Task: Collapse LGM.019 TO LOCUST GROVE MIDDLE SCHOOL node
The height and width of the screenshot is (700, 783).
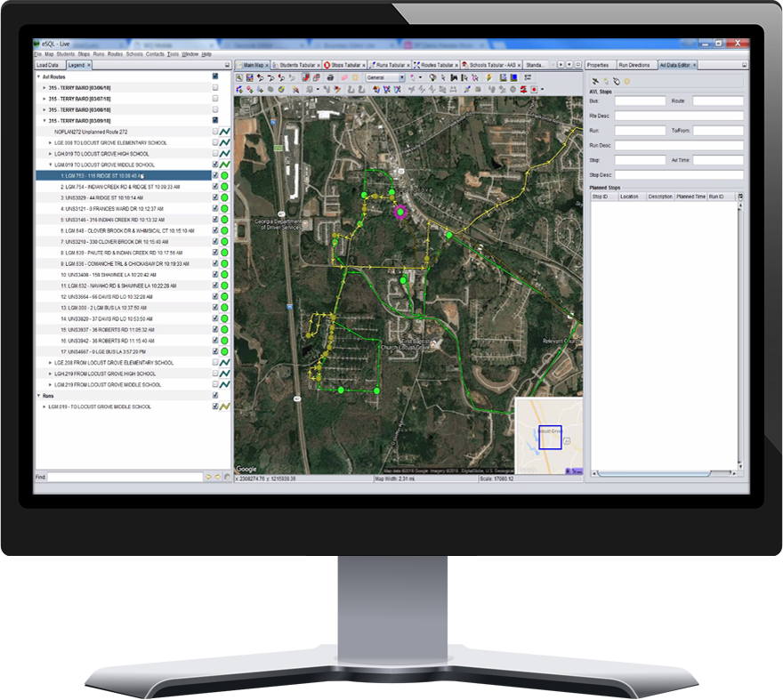Action: pyautogui.click(x=50, y=165)
